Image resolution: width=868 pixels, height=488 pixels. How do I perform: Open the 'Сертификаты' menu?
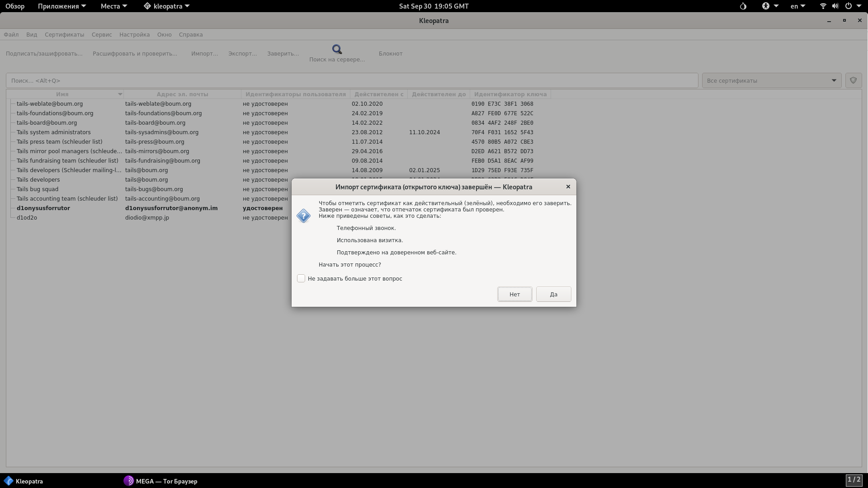tap(64, 35)
